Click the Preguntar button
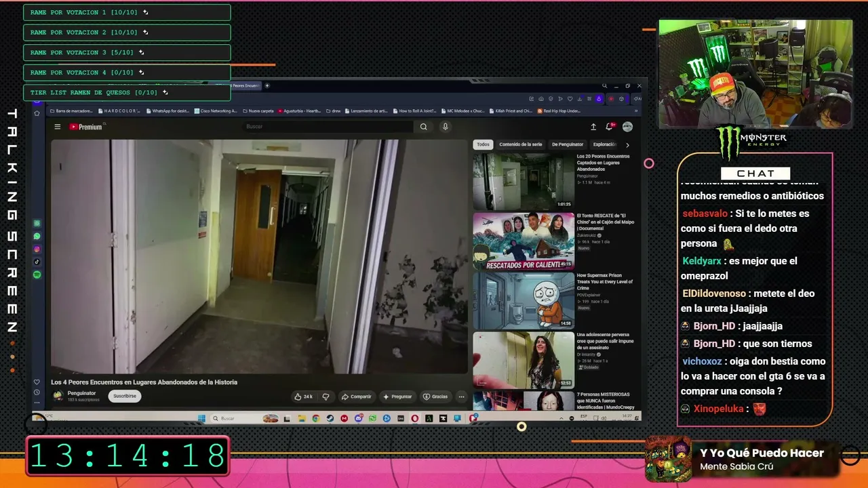This screenshot has width=868, height=488. (x=397, y=396)
